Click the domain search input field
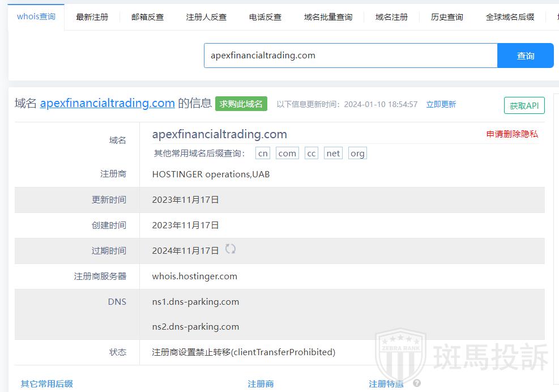 tap(350, 56)
